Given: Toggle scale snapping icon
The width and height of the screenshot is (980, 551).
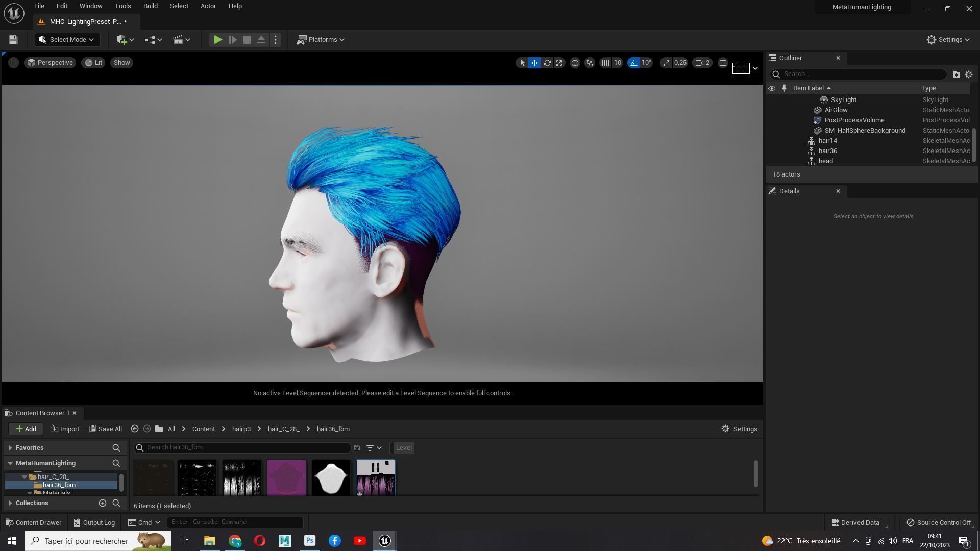Looking at the screenshot, I should coord(666,63).
